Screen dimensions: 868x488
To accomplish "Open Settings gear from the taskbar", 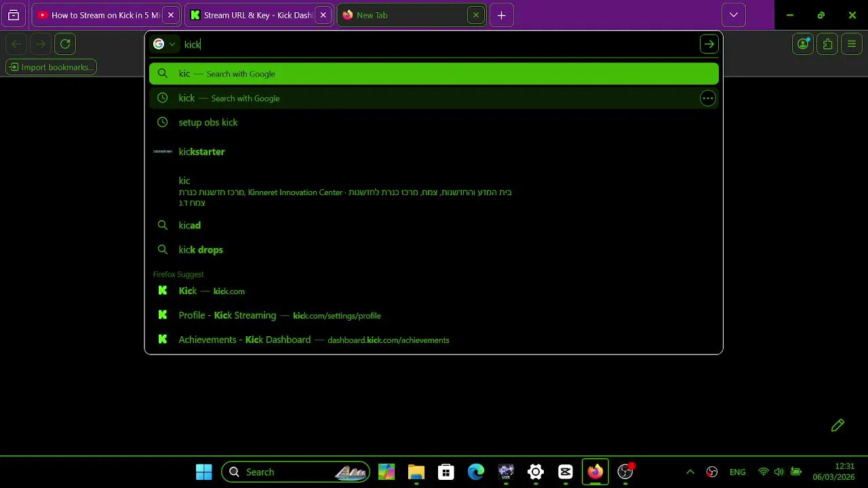I will (x=536, y=472).
